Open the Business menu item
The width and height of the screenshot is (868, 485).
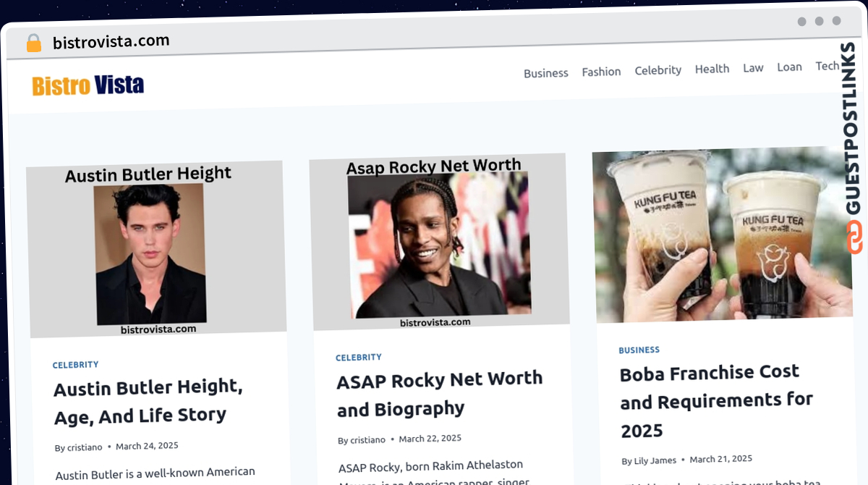[546, 73]
